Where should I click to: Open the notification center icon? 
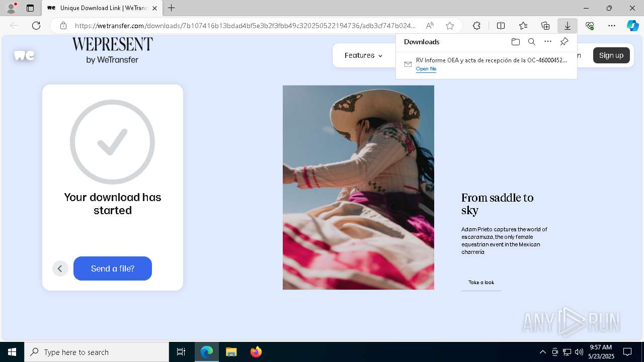(x=627, y=352)
